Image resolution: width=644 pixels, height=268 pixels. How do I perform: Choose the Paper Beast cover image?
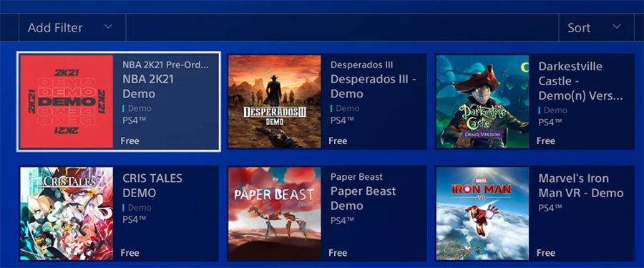[274, 214]
